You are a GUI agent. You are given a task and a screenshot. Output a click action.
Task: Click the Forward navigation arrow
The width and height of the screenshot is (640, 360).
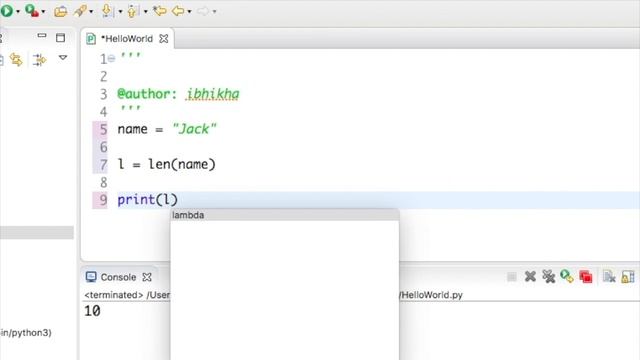tap(203, 11)
